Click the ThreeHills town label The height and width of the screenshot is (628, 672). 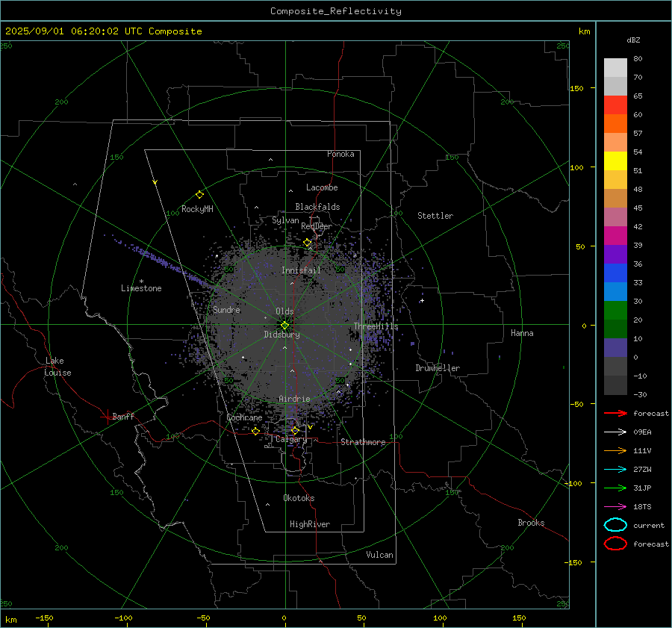pyautogui.click(x=376, y=326)
